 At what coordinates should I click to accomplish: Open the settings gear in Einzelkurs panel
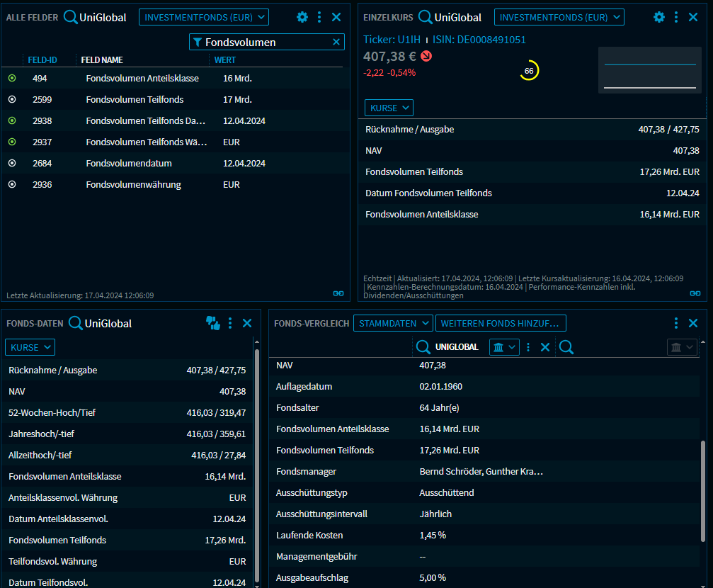click(659, 18)
